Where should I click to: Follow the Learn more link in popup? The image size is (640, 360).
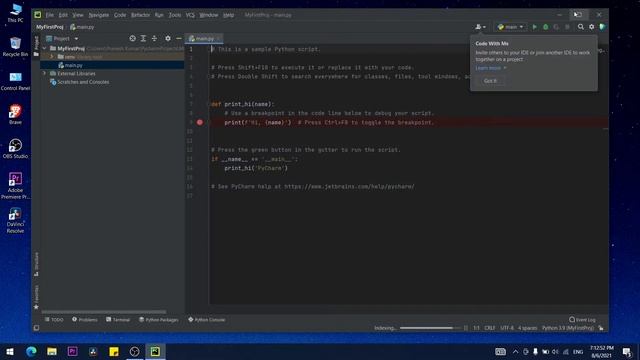[x=488, y=68]
